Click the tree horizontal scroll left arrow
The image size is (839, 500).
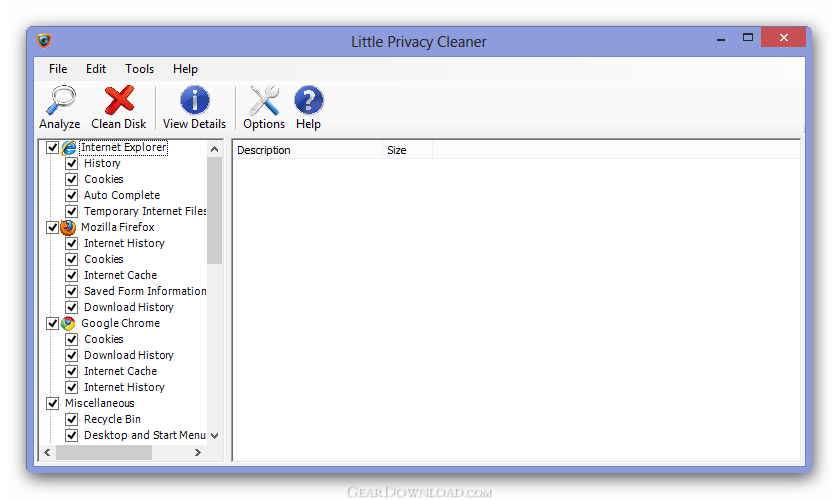pyautogui.click(x=47, y=452)
